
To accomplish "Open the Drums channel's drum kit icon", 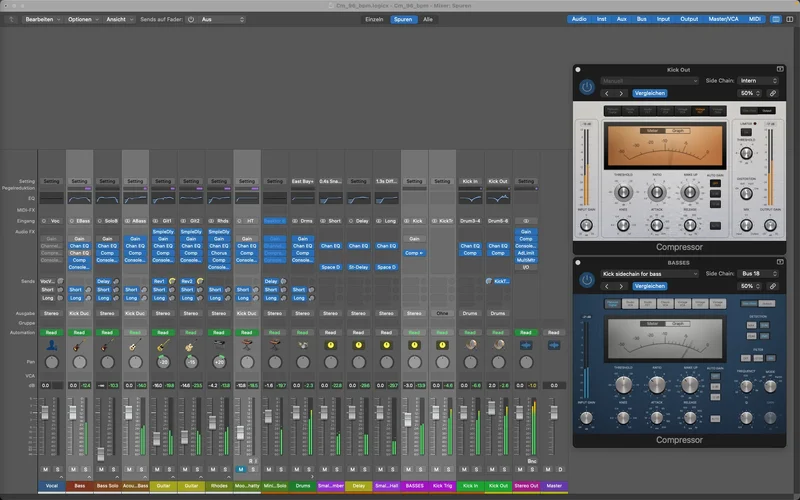I will coord(303,345).
